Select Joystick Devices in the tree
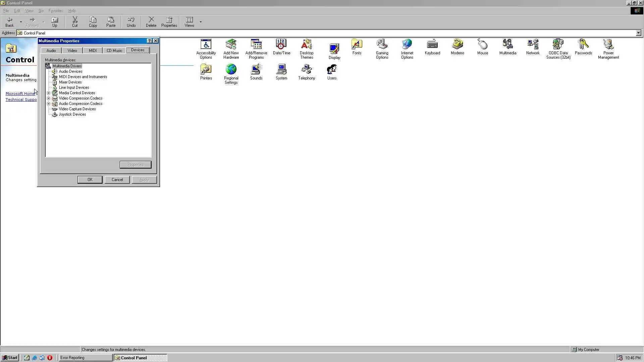Screen dimensions: 644x362 [x=72, y=114]
